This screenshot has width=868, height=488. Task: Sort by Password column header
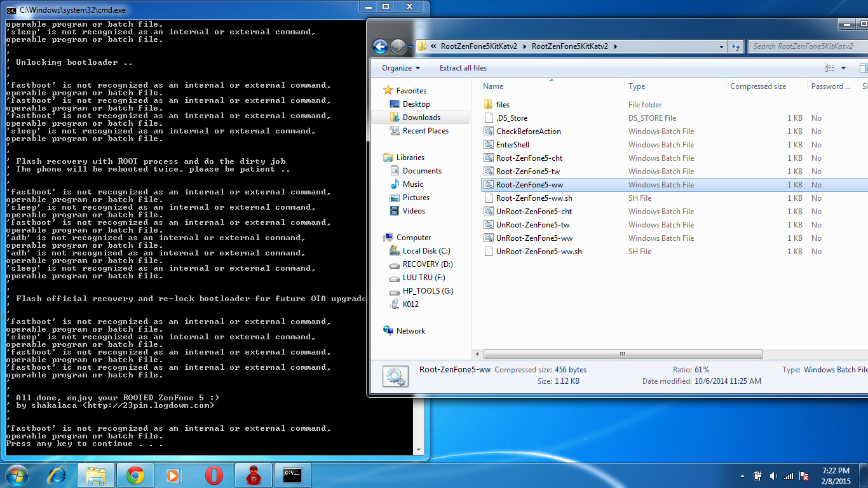[x=831, y=86]
